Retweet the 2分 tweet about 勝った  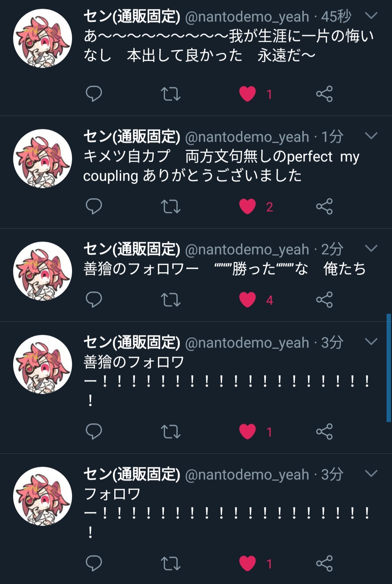pos(171,300)
